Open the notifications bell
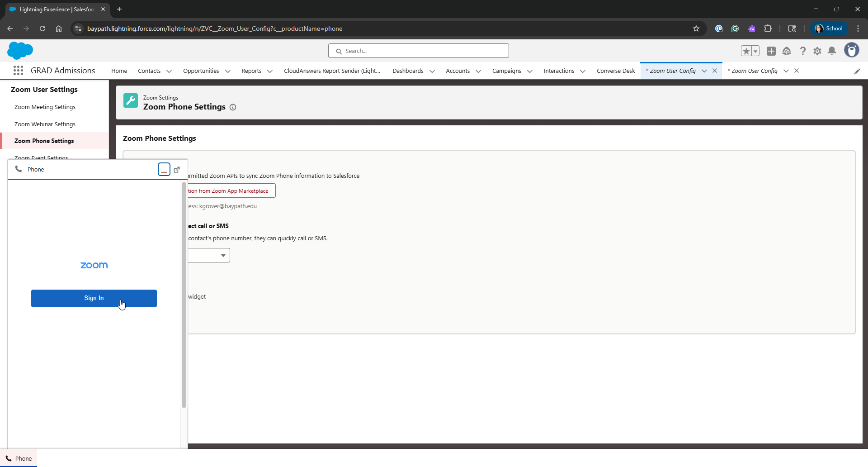Viewport: 868px width, 467px height. [832, 51]
